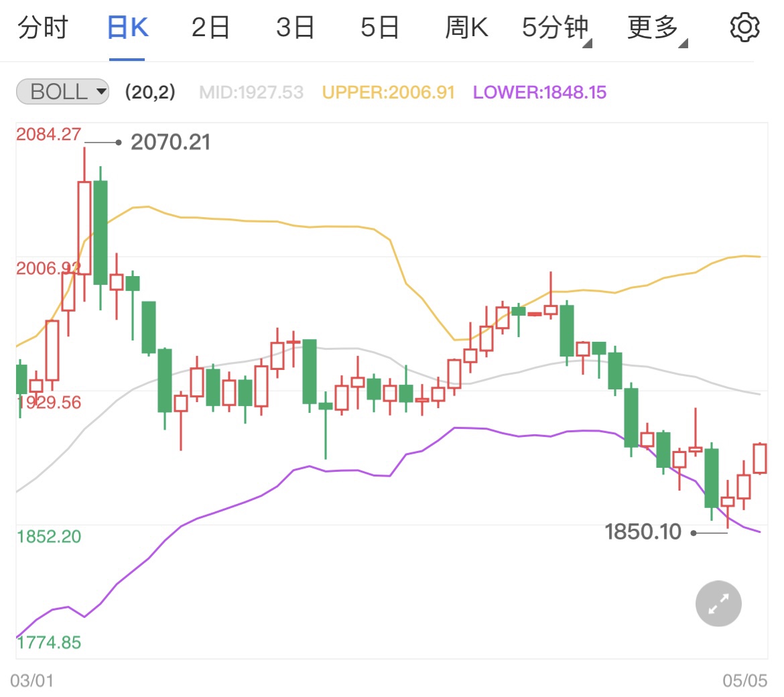
Task: Switch to the 2日 chart tab
Action: pyautogui.click(x=211, y=27)
